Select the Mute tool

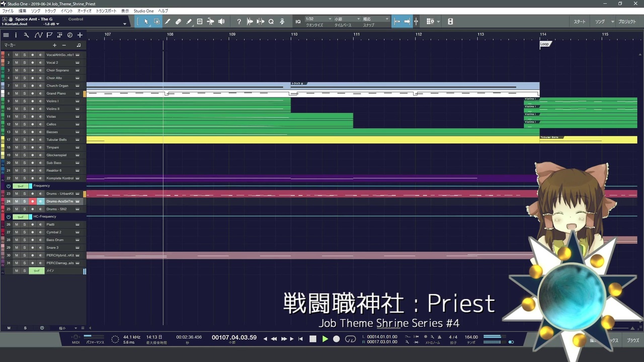click(200, 22)
